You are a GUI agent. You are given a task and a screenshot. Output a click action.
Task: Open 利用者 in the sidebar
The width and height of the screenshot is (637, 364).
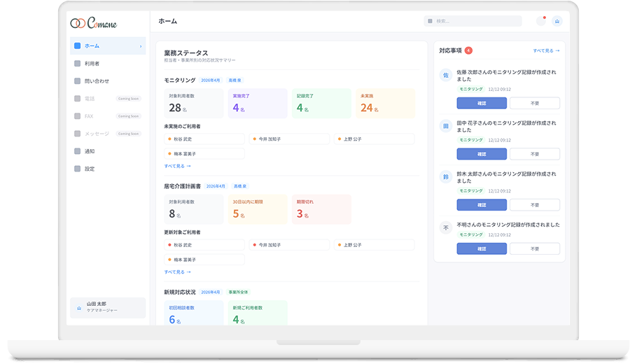[x=108, y=64]
